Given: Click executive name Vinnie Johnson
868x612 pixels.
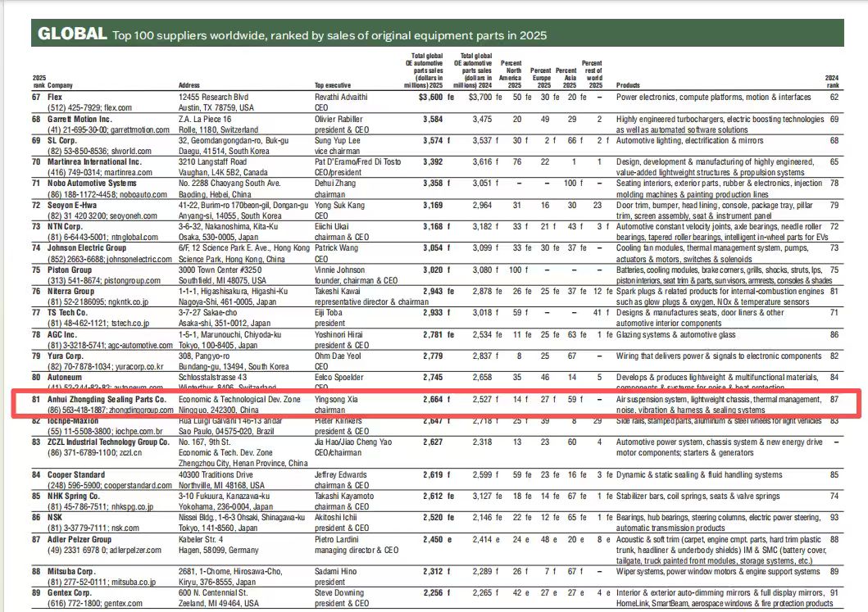Looking at the screenshot, I should 340,270.
